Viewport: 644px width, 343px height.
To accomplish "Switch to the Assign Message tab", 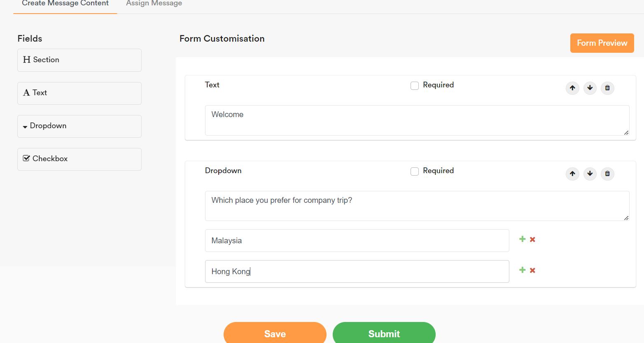I will coord(154,3).
